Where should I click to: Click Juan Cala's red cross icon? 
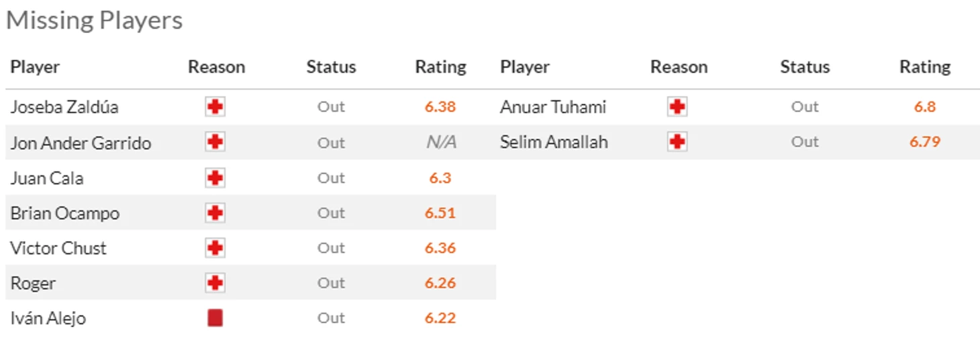point(215,178)
